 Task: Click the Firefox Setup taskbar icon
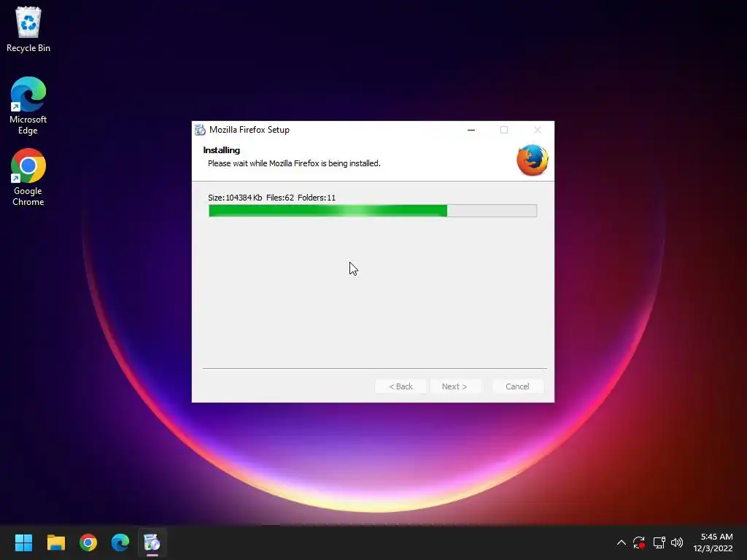point(152,542)
